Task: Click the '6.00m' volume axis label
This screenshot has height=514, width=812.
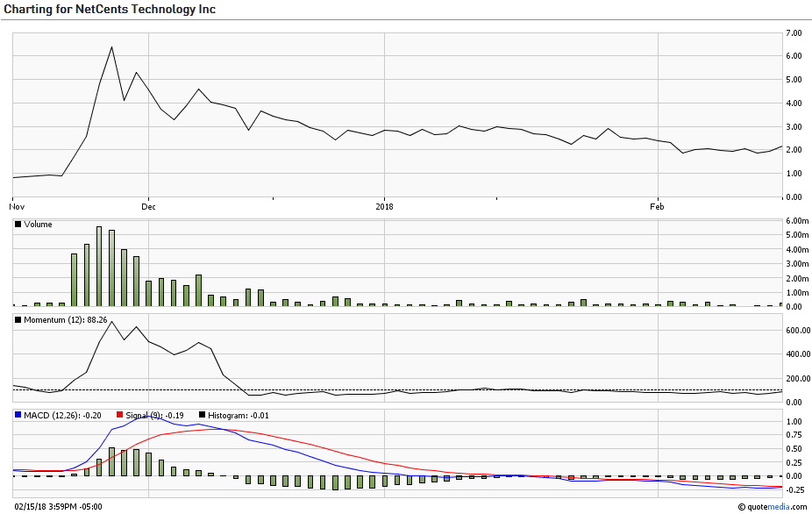Action: (797, 221)
